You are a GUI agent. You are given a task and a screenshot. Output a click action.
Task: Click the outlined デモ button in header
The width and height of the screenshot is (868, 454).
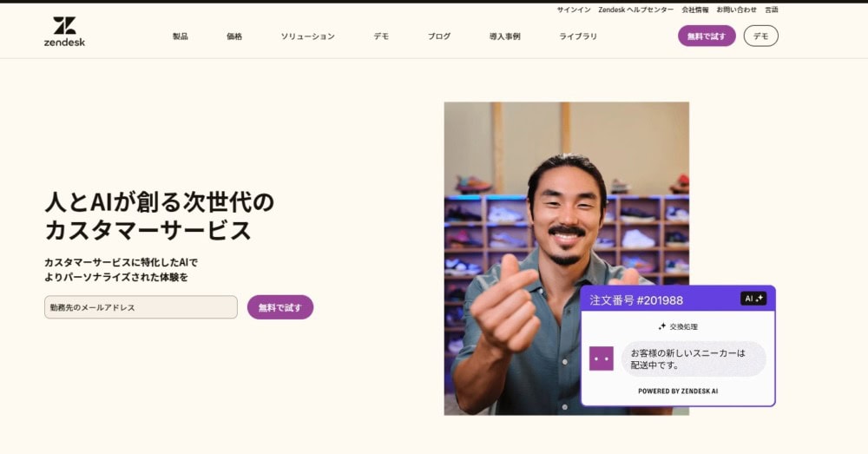[760, 36]
